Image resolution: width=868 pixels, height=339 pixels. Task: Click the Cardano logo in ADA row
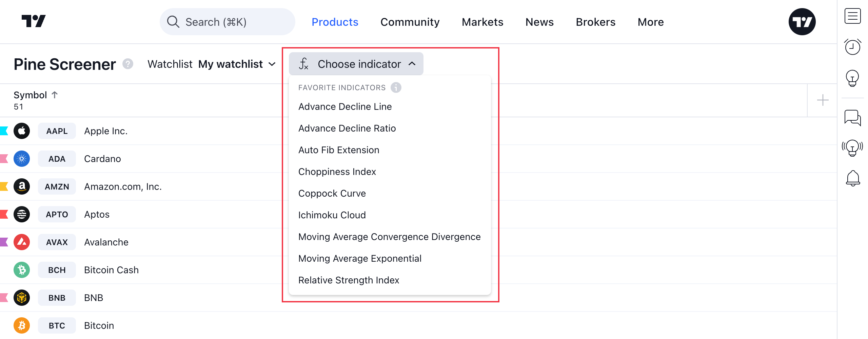[x=22, y=159]
